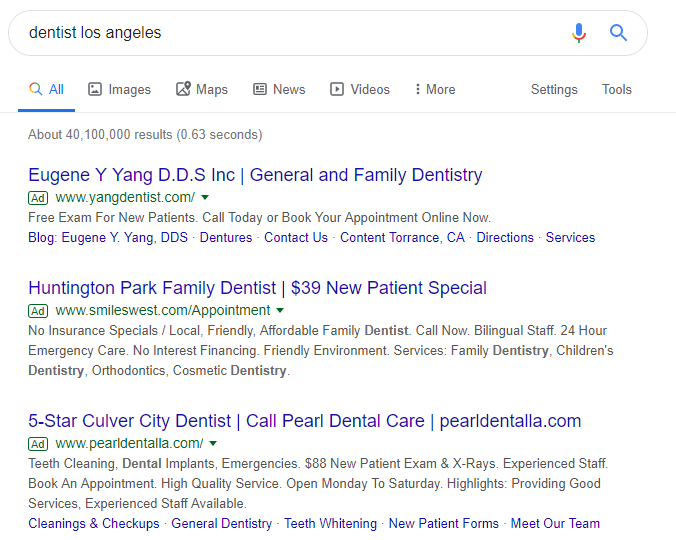Switch to the Images tab
Screen dimensions: 676x540
coord(119,89)
